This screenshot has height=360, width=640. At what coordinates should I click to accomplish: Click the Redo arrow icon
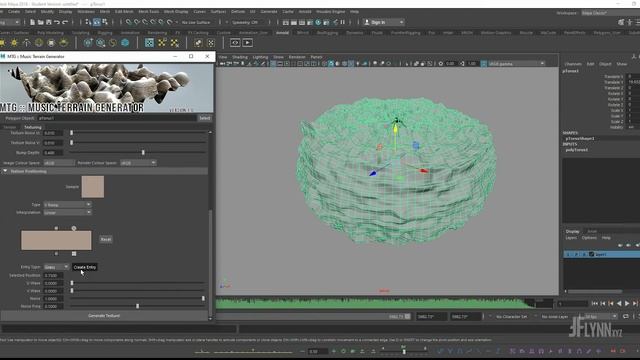(65, 22)
